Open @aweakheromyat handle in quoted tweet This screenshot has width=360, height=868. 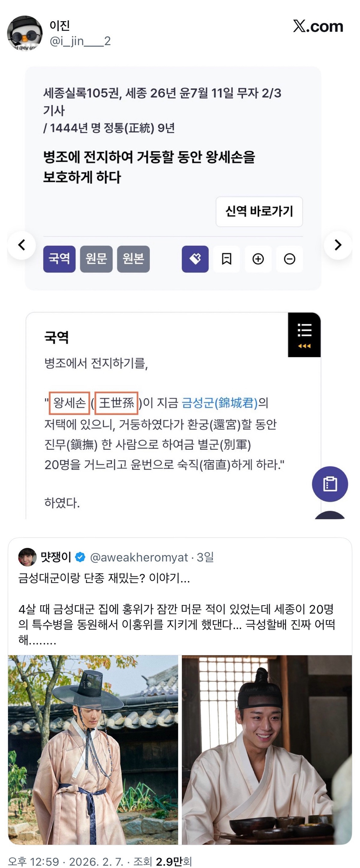click(139, 557)
